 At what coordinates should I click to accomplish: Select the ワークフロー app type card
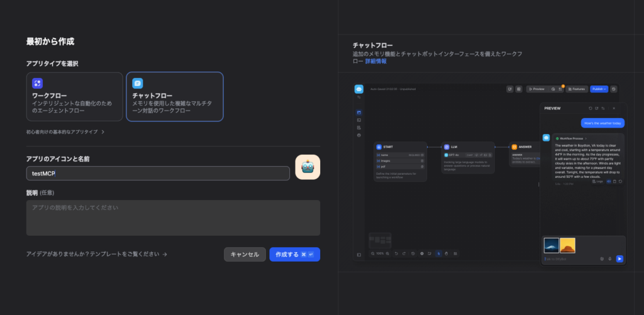tap(74, 96)
